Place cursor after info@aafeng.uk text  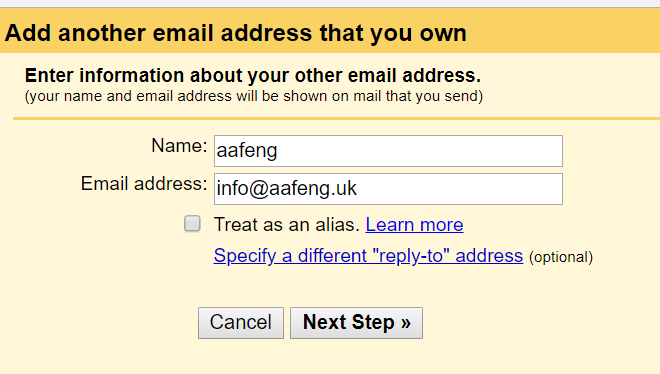[358, 189]
